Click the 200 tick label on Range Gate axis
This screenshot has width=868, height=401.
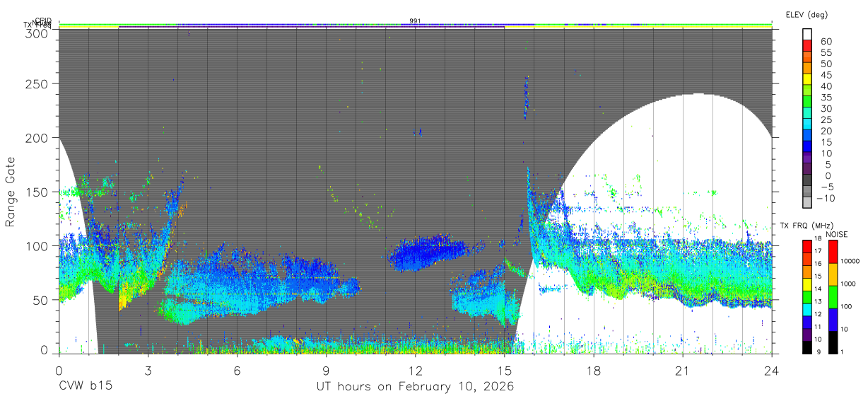(x=38, y=138)
